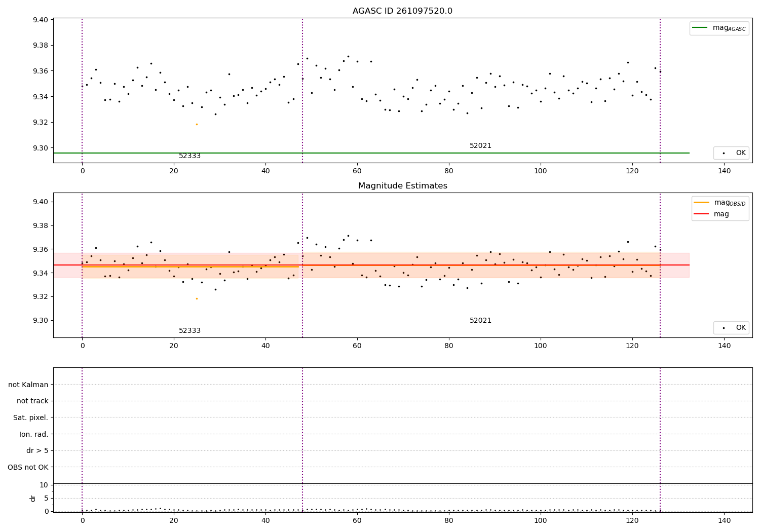
Task: Click the 'dr > 5' axis label
Action: 37,451
